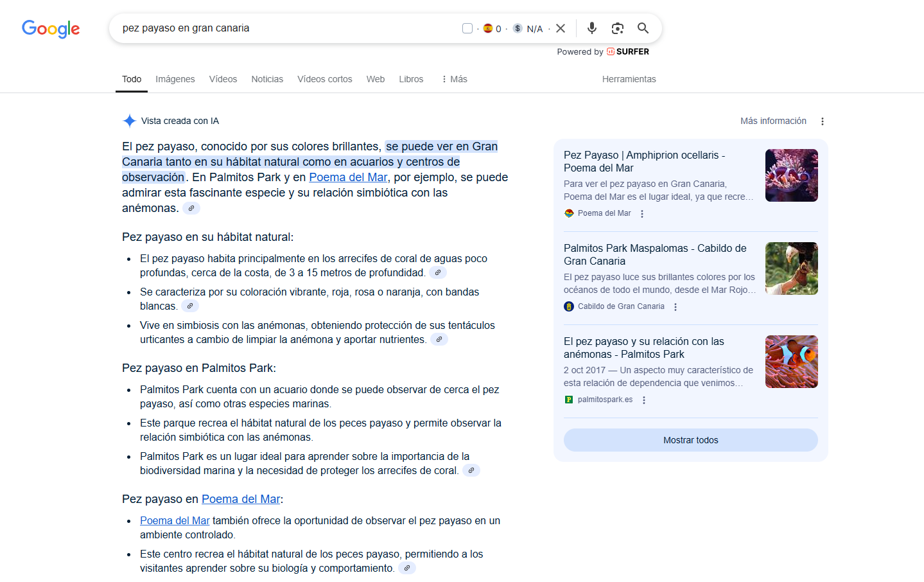Start voice search with the microphone icon

pos(592,28)
